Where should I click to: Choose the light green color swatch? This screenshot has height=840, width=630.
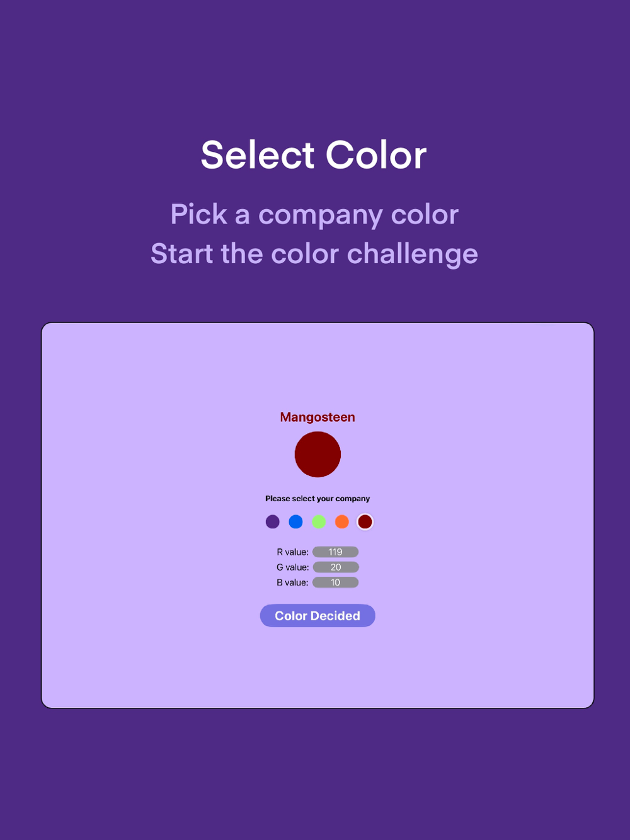point(319,521)
